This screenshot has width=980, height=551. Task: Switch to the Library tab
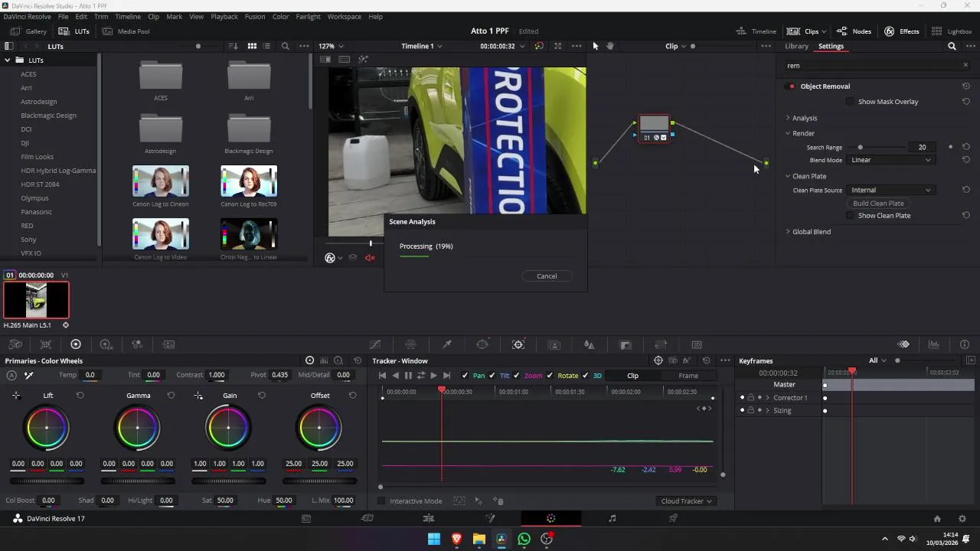click(x=796, y=46)
